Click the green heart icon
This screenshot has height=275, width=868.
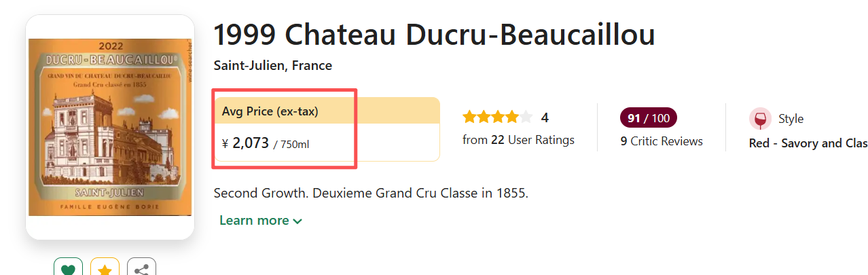coord(68,269)
